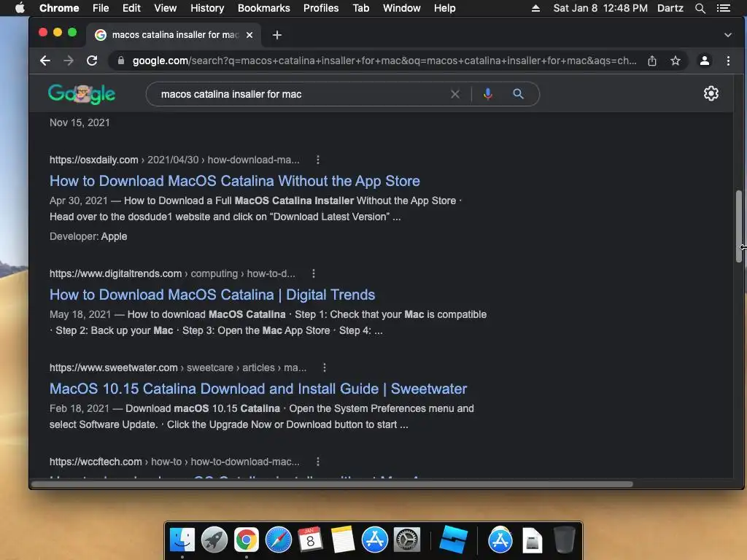Open How to Download MacOS Catalina Without the App Store
747x560 pixels.
(234, 181)
